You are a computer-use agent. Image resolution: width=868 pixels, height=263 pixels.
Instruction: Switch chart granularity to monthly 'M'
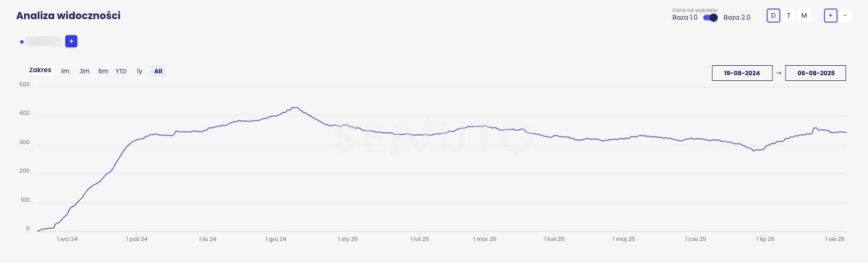pos(804,16)
